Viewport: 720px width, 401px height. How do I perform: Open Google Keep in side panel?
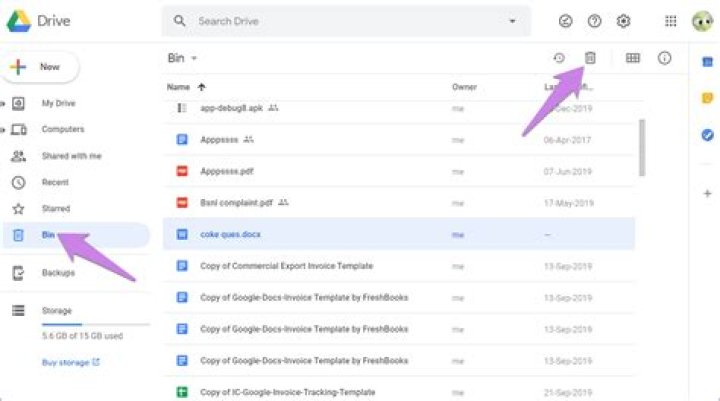point(707,98)
